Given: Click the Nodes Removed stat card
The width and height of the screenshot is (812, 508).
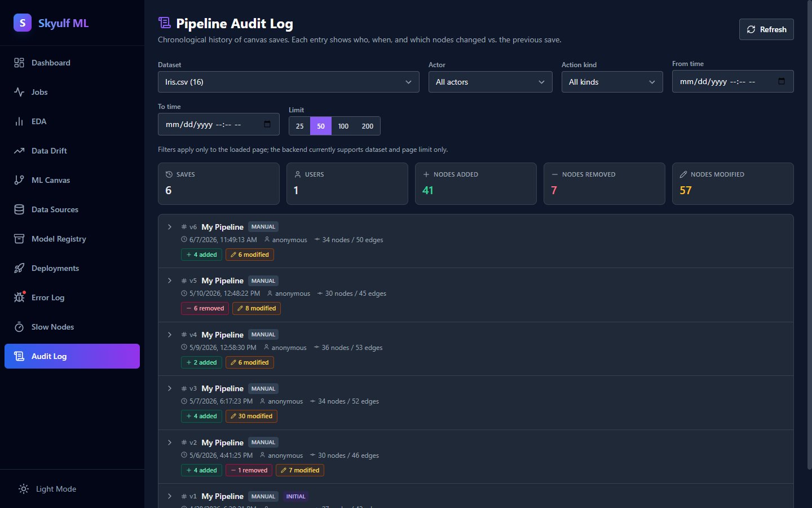Looking at the screenshot, I should [604, 183].
